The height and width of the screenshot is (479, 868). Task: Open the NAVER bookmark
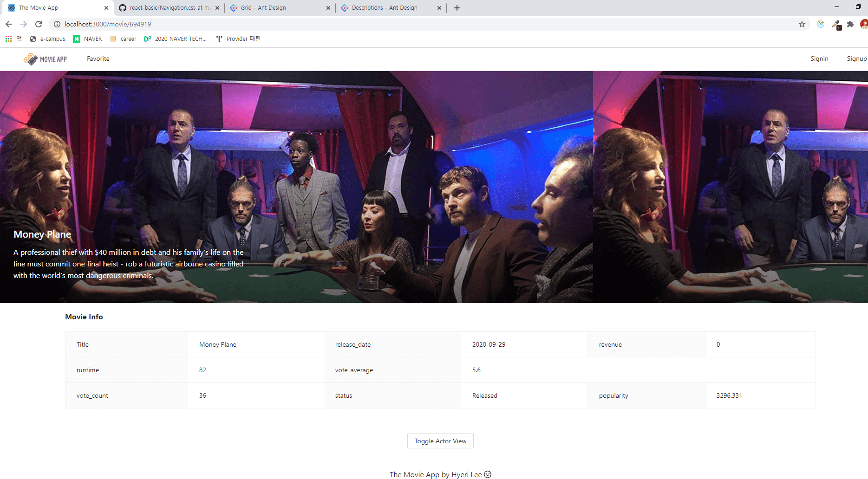click(x=88, y=39)
